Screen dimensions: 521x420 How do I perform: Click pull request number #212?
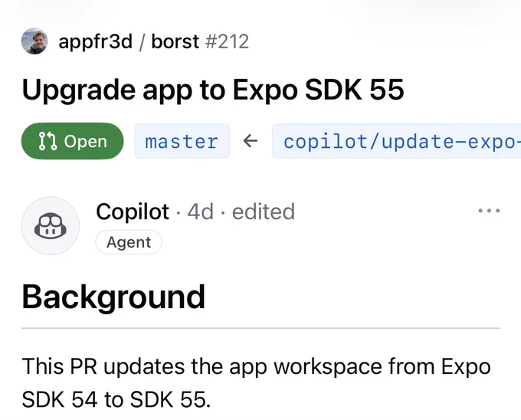[x=227, y=41]
